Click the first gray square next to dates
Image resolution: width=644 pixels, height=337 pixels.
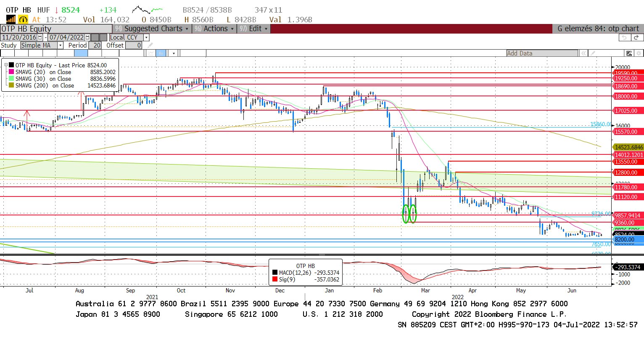(x=95, y=37)
